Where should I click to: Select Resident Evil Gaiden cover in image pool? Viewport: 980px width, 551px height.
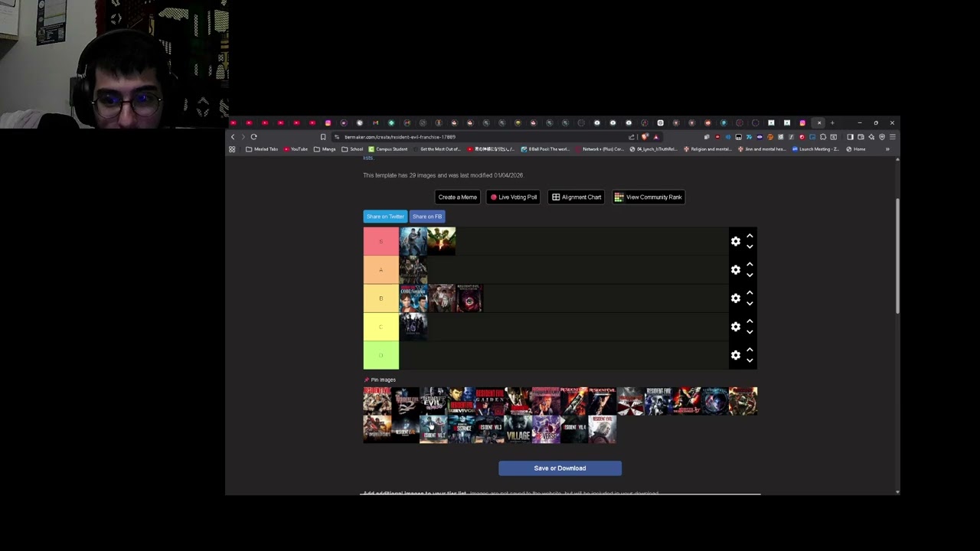pos(490,401)
